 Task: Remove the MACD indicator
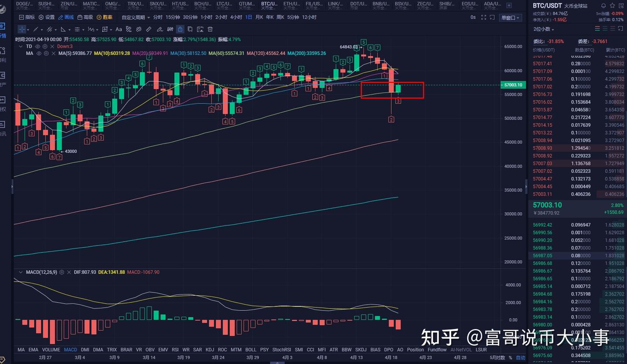tap(69, 272)
